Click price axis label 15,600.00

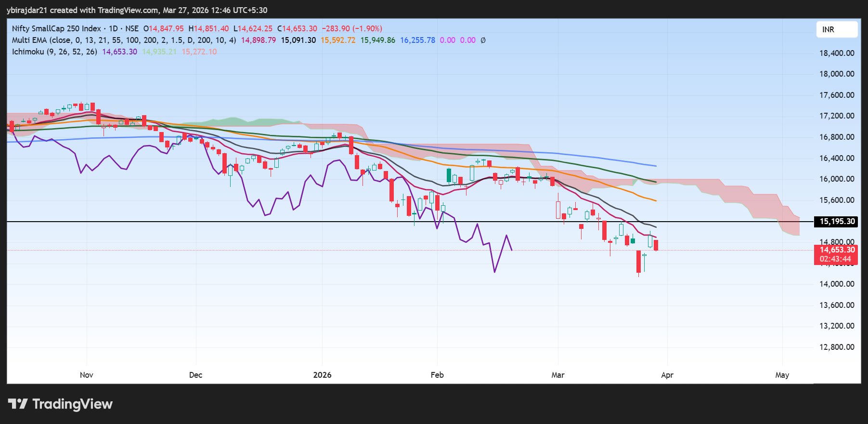pos(837,200)
